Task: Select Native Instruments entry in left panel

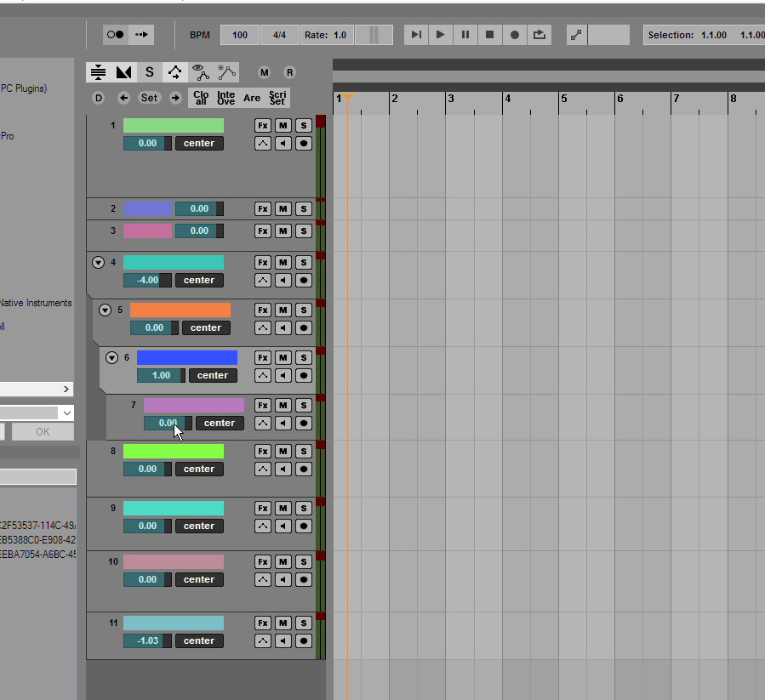Action: pyautogui.click(x=36, y=303)
